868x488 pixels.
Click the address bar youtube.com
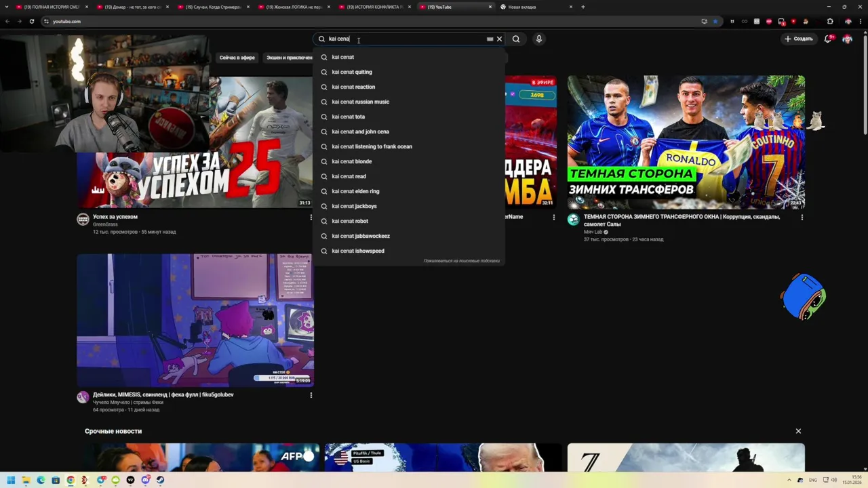tap(366, 21)
